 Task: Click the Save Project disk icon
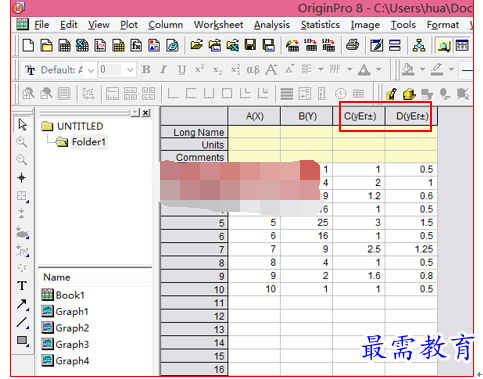coord(250,45)
